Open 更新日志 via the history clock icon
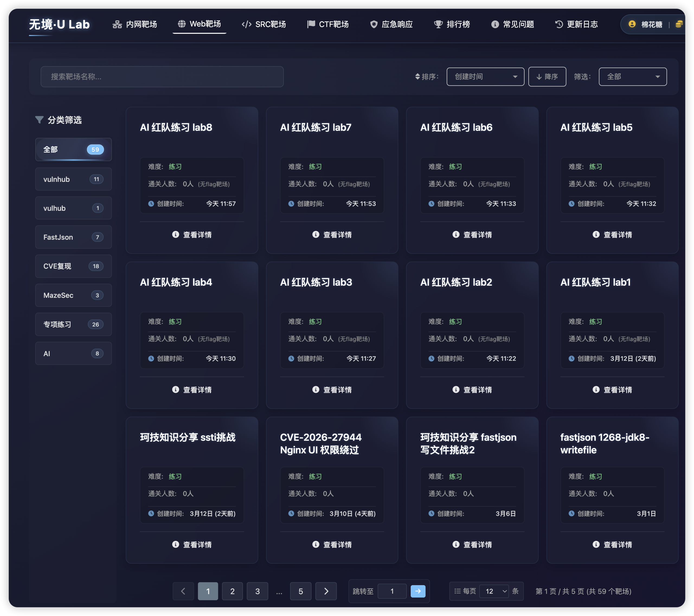The width and height of the screenshot is (694, 616). tap(559, 24)
